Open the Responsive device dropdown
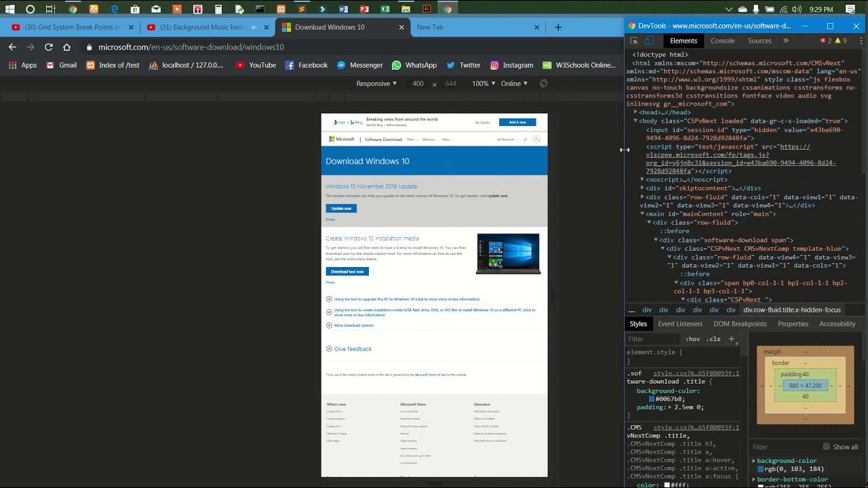Viewport: 868px width, 488px height. (377, 83)
